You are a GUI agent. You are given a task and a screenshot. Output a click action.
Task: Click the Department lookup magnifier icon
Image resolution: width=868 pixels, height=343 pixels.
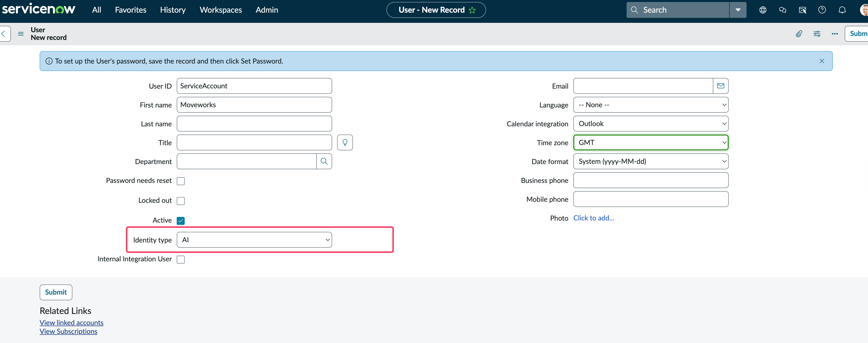click(324, 161)
